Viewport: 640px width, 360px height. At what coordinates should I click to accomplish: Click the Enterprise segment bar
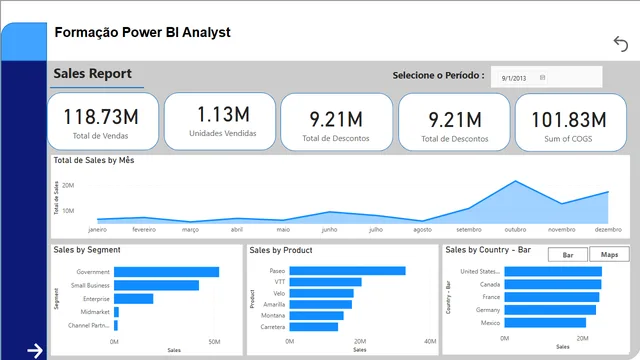coord(133,299)
